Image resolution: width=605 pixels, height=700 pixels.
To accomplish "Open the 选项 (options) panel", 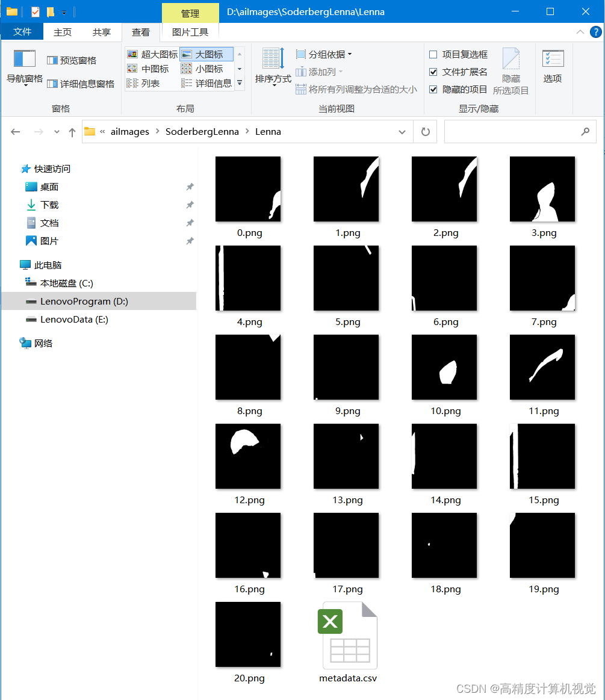I will point(552,67).
